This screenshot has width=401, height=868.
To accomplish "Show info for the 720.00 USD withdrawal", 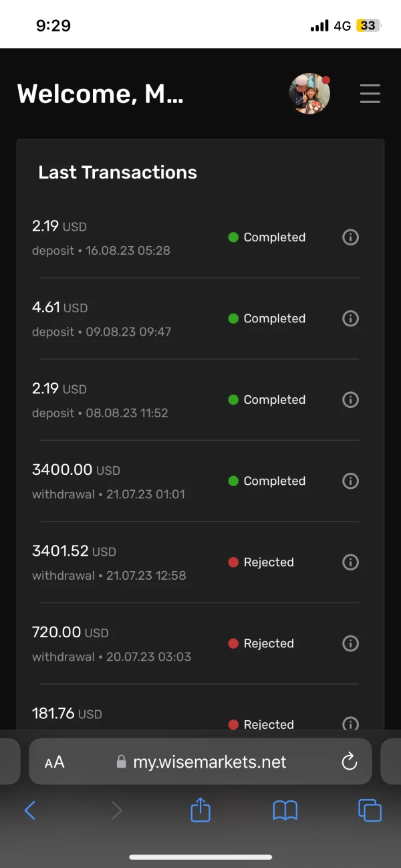I will coord(350,643).
